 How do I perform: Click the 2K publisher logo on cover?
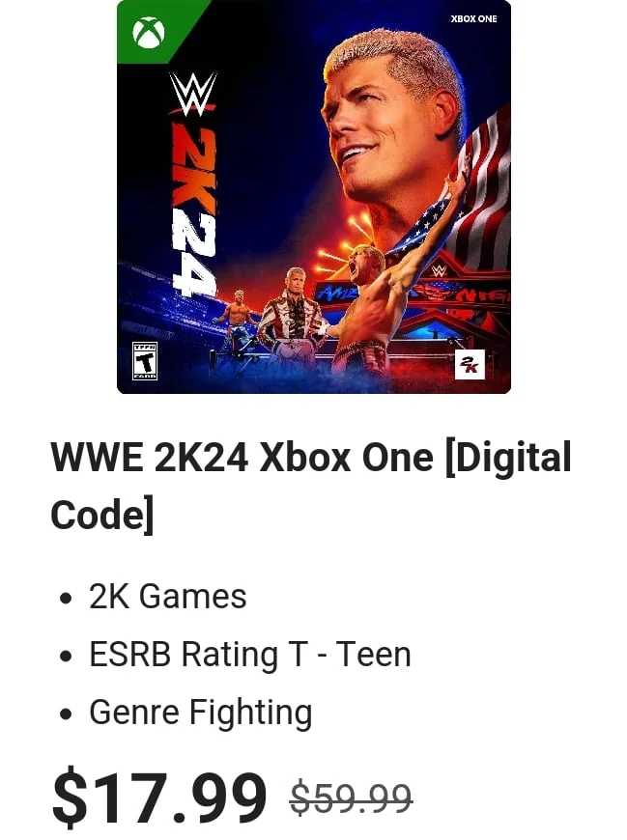(470, 364)
